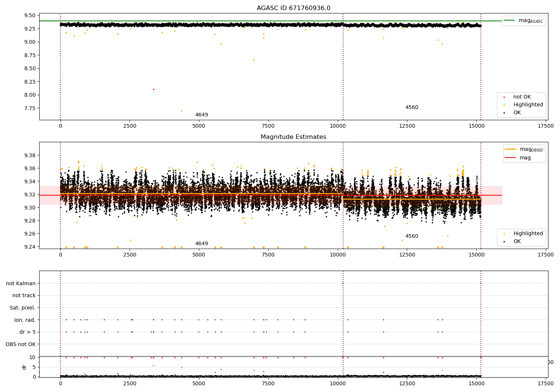
Task: Click the 5 tick on the dr axis
Action: [x=34, y=367]
